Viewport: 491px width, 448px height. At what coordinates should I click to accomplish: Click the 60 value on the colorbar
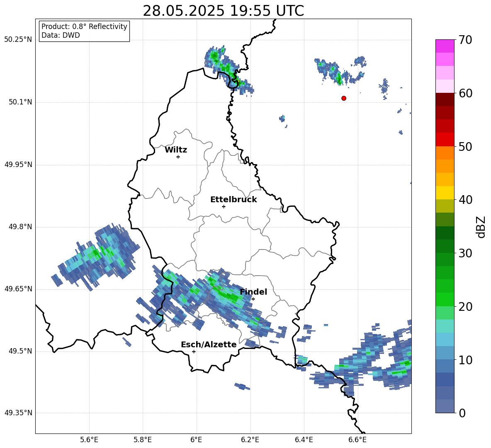pos(465,93)
